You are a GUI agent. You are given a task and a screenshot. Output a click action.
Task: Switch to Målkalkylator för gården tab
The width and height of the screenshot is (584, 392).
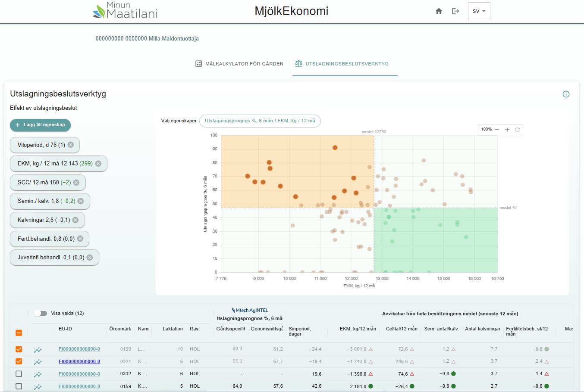click(x=239, y=64)
